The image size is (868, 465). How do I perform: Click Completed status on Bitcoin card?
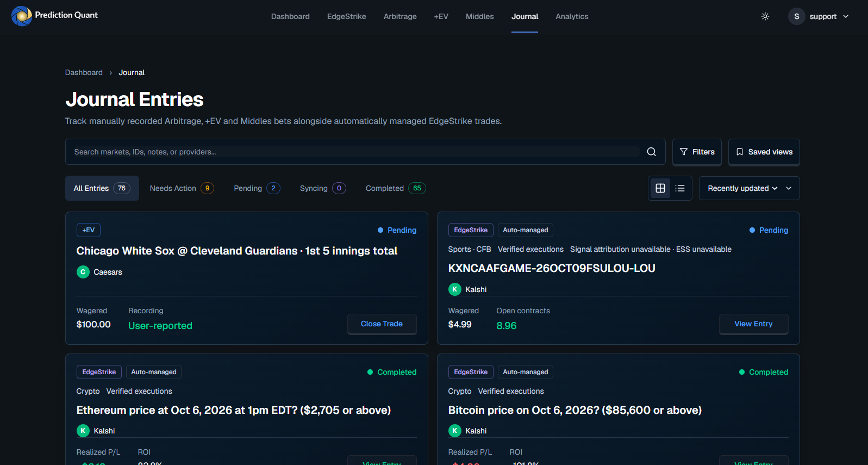764,372
